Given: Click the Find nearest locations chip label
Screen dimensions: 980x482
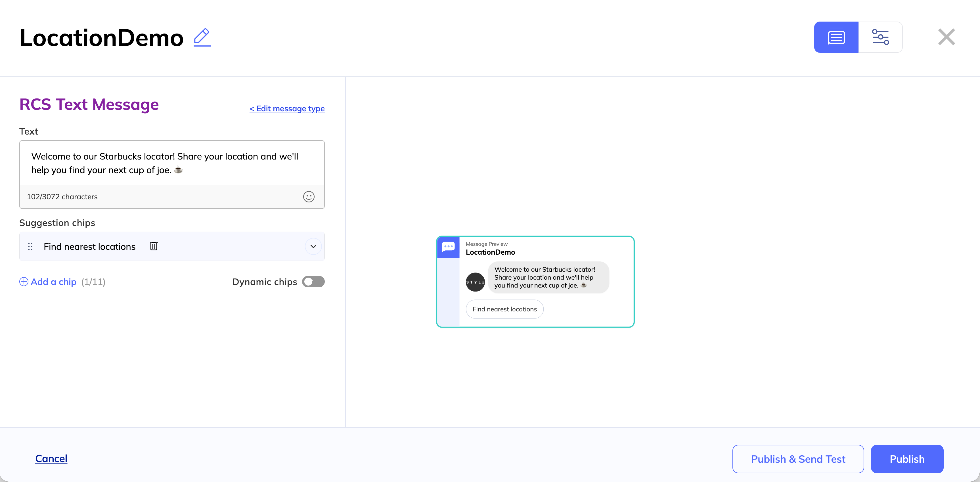Looking at the screenshot, I should (x=89, y=246).
